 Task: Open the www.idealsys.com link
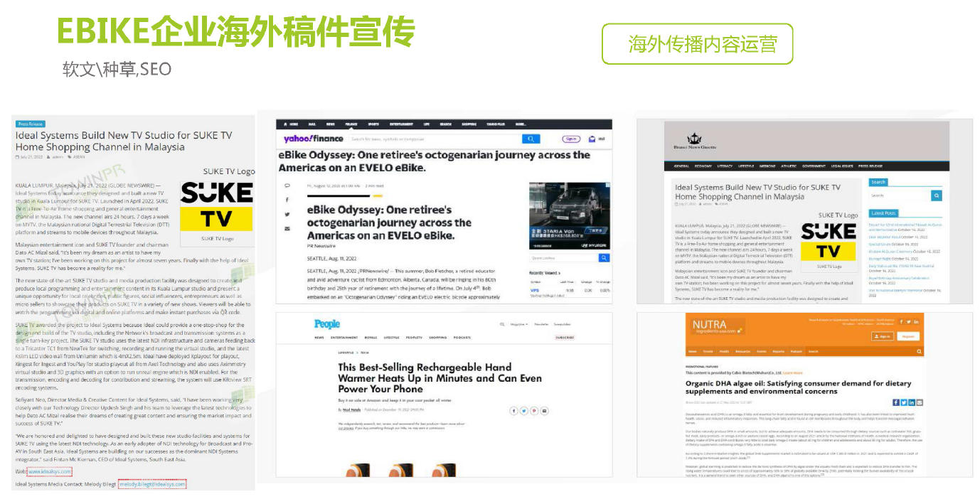pyautogui.click(x=49, y=471)
